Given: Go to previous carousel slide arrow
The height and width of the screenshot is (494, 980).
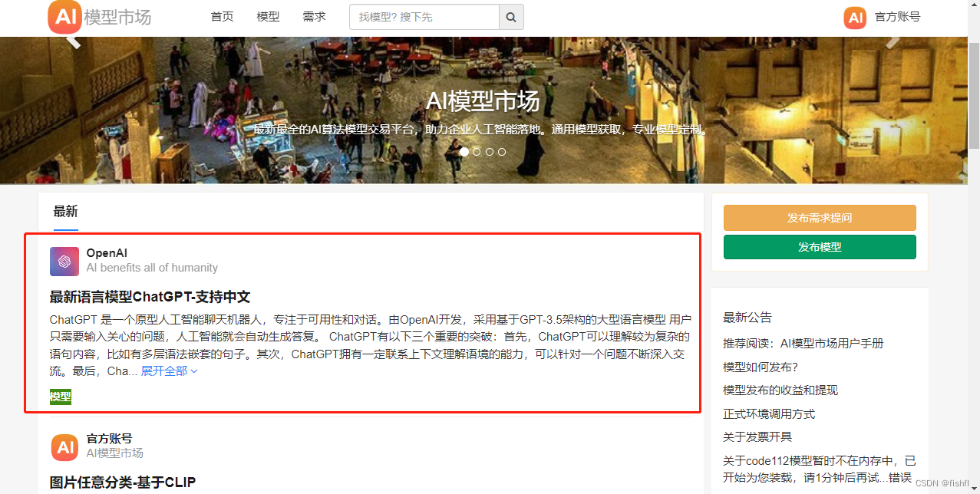Looking at the screenshot, I should click(73, 41).
